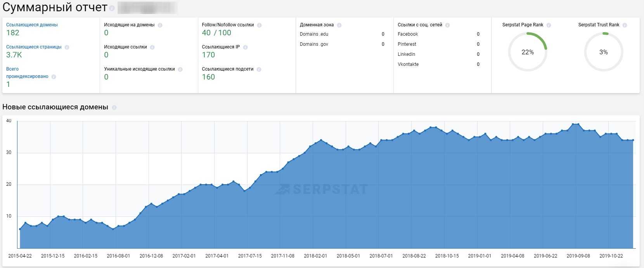Click info icon next to Ссылающиеся страницы
The width and height of the screenshot is (644, 268).
click(67, 47)
